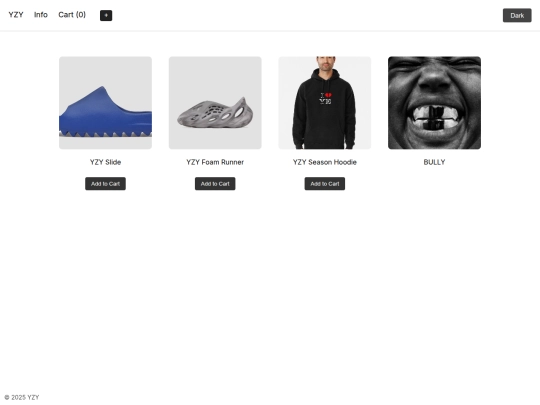Screen dimensions: 540x405
Task: Click the © 2025 YZY footer text
Action: point(22,397)
